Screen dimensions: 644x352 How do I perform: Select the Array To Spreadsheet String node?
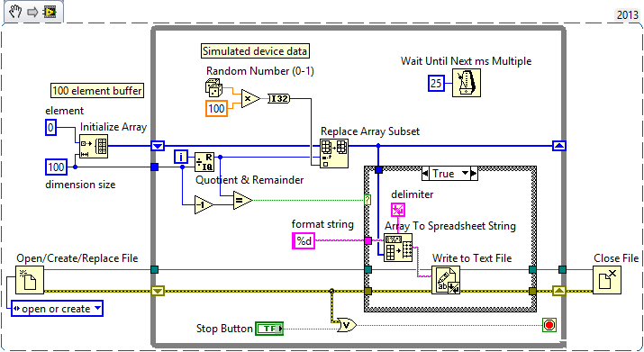(398, 248)
